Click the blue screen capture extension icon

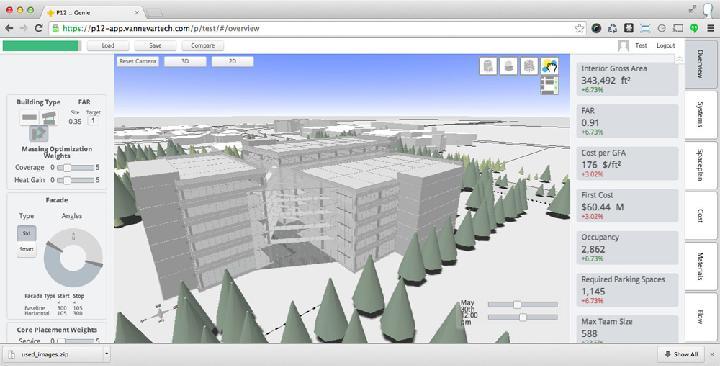(x=645, y=28)
